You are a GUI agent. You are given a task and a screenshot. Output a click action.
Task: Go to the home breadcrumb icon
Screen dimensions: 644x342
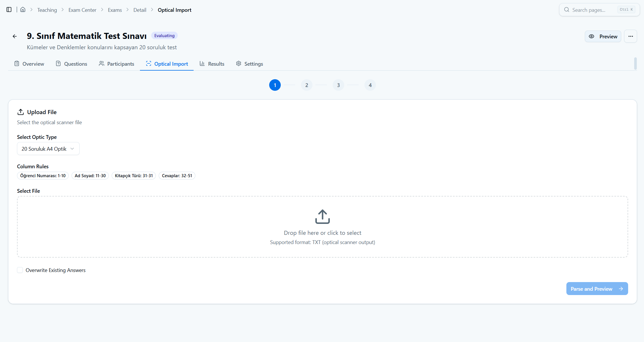[23, 10]
